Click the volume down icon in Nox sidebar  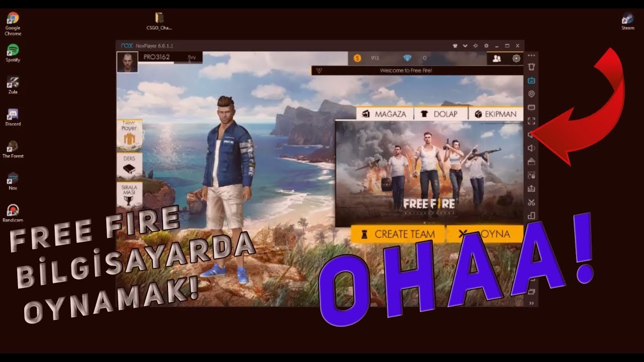tap(531, 148)
